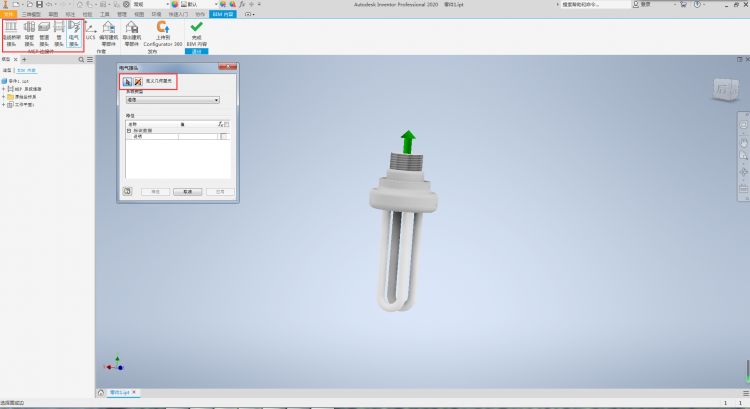Click the appearance color wheel icon
This screenshot has width=750, height=409.
pos(175,4)
